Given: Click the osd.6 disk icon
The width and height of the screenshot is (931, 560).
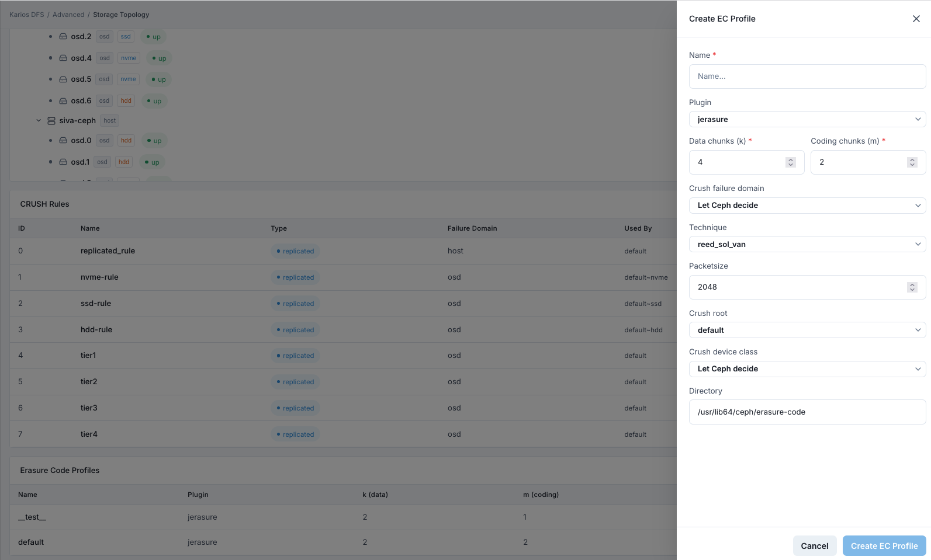Looking at the screenshot, I should [x=63, y=101].
